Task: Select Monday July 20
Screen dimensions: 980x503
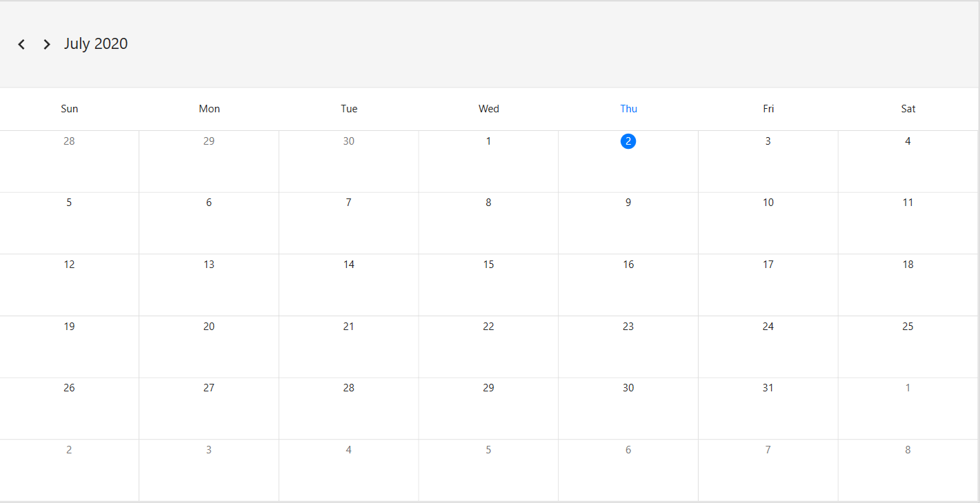Action: 209,347
